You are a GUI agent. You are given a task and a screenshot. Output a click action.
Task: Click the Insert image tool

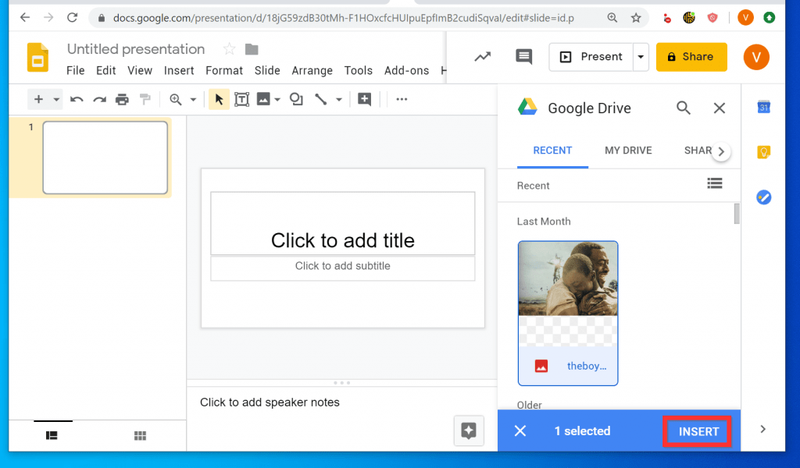click(x=263, y=99)
